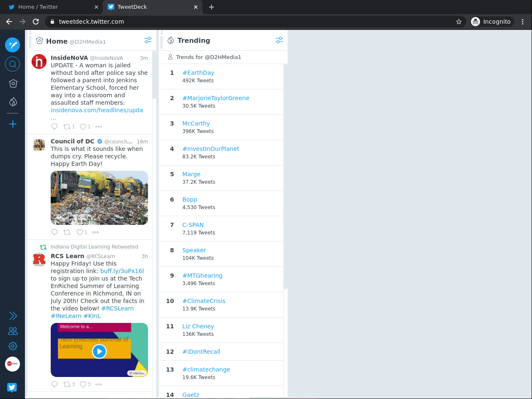This screenshot has height=399, width=532.
Task: Click the Twitter bird logo in sidebar
Action: coord(12,387)
